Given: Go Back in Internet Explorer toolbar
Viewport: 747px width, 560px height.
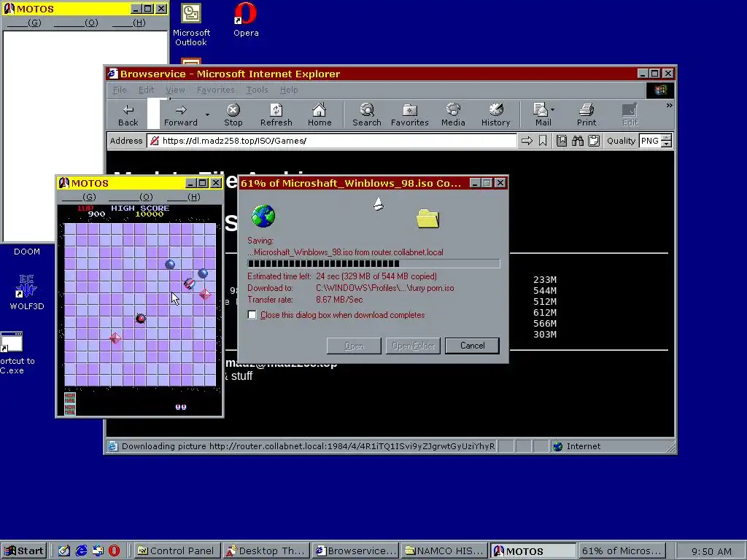Looking at the screenshot, I should [x=128, y=114].
